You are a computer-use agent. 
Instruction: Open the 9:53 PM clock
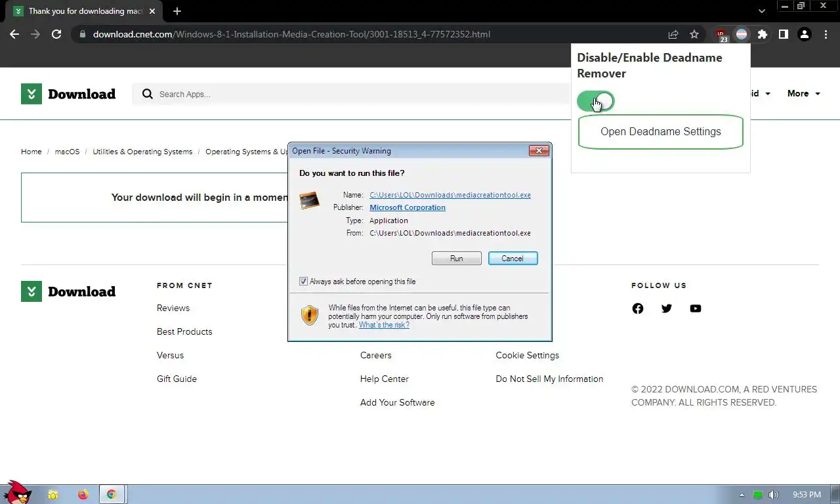tap(807, 495)
